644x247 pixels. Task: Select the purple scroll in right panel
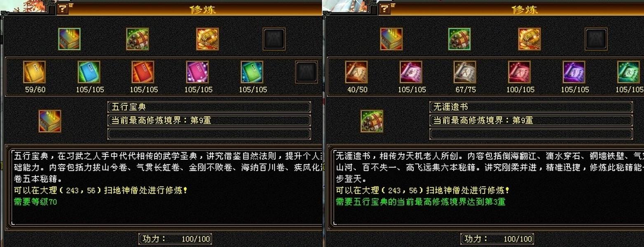574,72
